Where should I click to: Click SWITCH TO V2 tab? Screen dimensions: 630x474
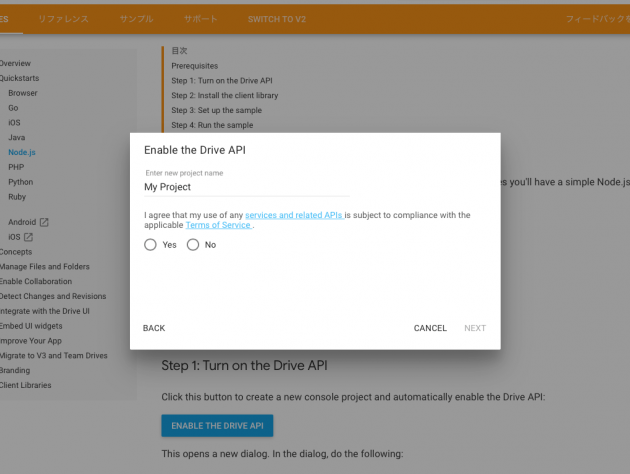point(277,19)
